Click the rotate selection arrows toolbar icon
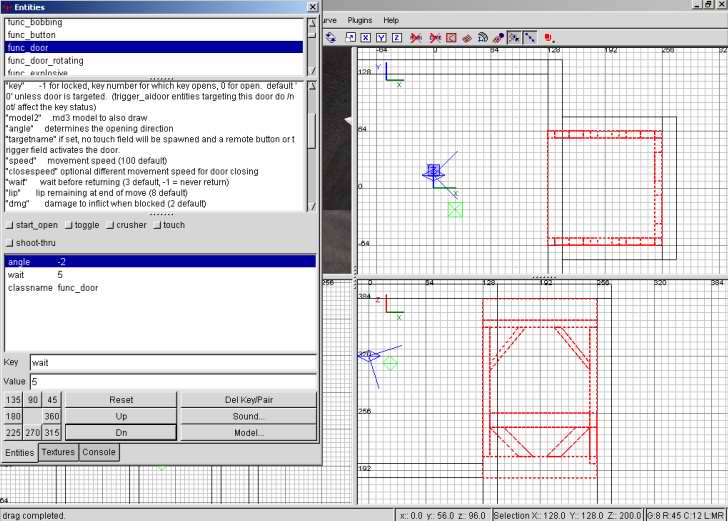 331,38
